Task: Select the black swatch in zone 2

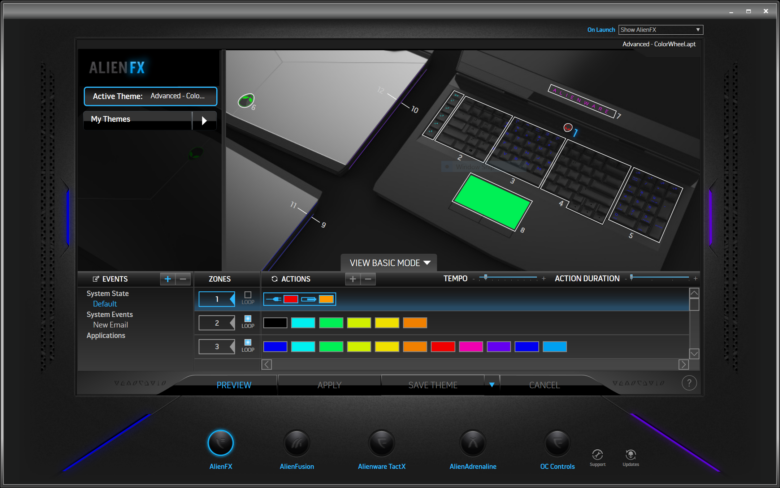Action: tap(275, 323)
